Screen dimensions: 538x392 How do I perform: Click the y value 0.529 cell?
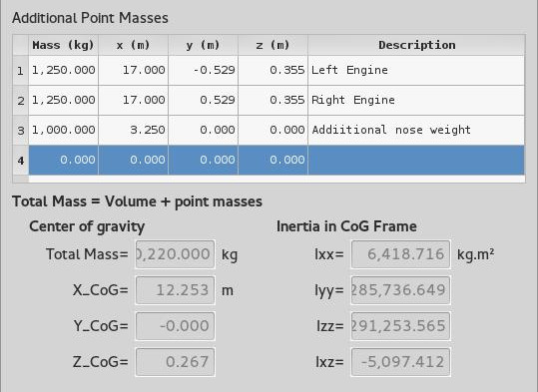click(x=204, y=100)
